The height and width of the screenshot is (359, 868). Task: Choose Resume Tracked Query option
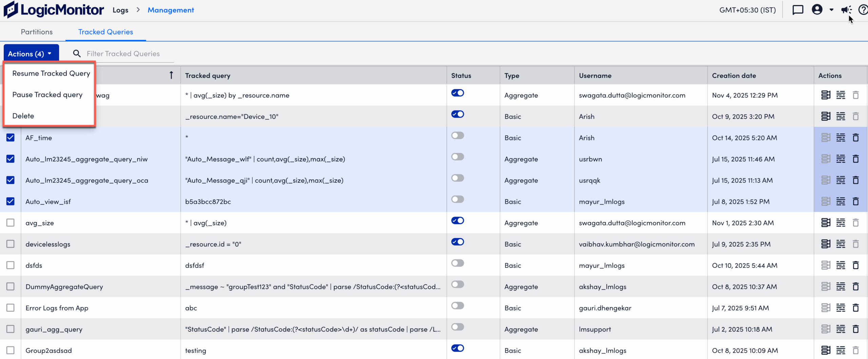[51, 73]
